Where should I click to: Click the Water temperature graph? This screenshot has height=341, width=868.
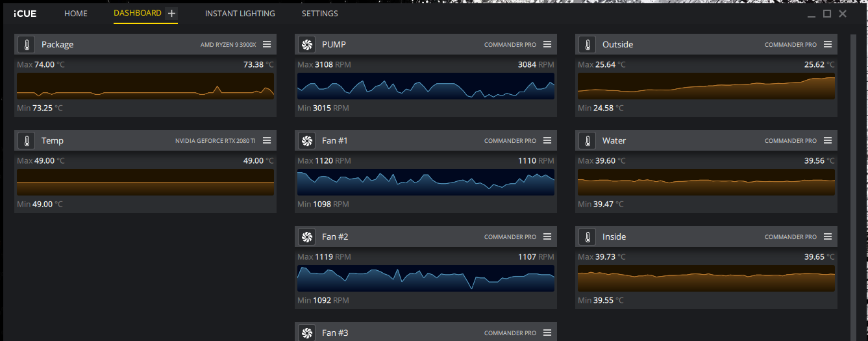[x=706, y=182]
